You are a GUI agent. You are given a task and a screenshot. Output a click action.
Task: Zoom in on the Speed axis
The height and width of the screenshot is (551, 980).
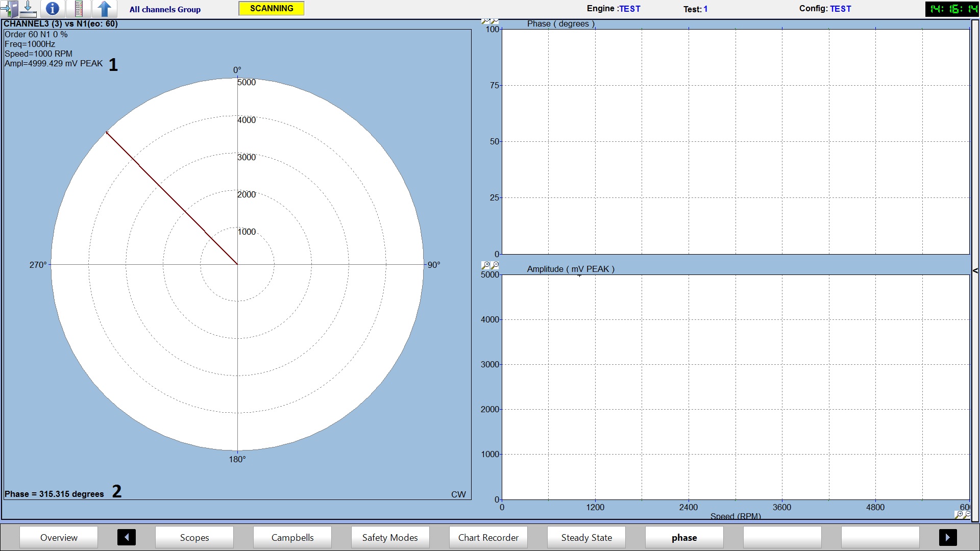pyautogui.click(x=959, y=514)
